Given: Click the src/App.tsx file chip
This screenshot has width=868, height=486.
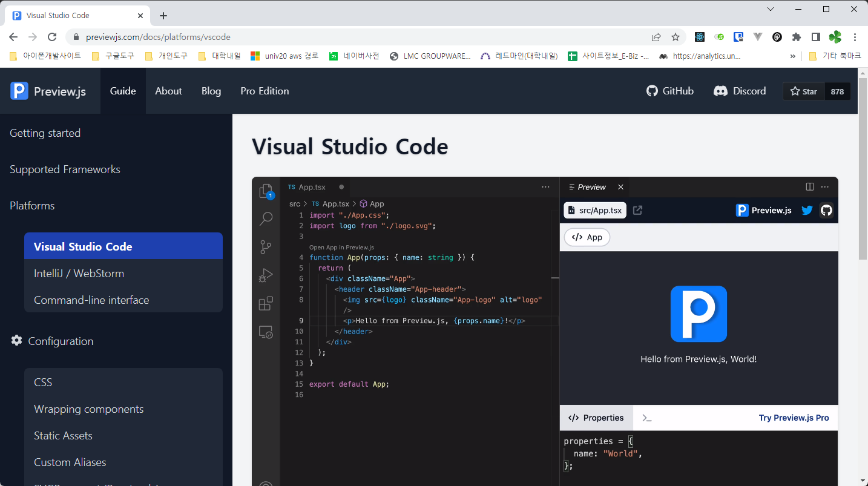Looking at the screenshot, I should (x=595, y=210).
